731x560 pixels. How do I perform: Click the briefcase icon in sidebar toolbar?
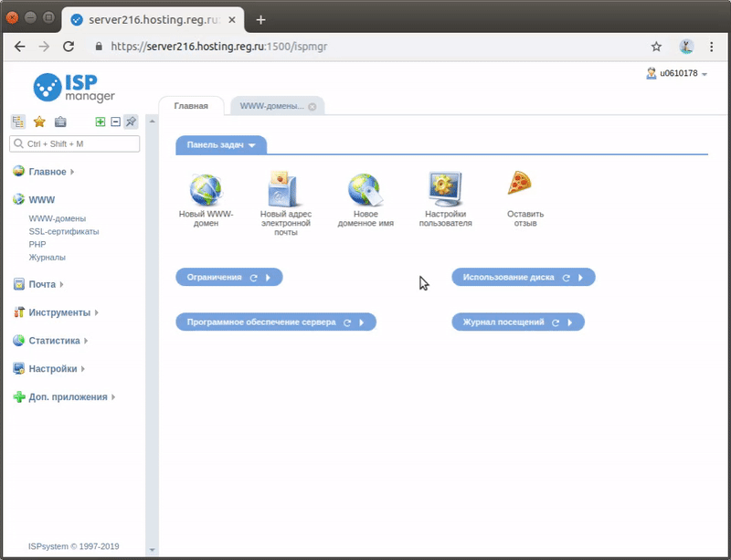pos(60,122)
